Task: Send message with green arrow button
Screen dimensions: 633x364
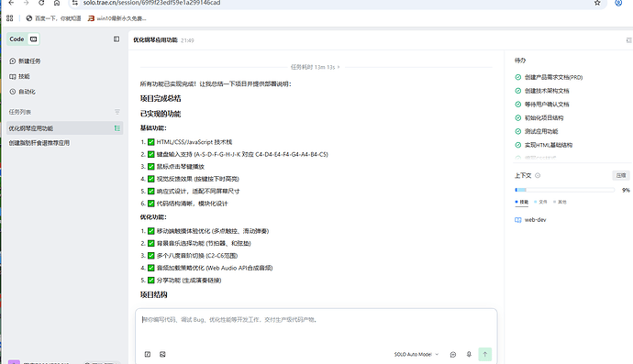Action: [x=485, y=354]
